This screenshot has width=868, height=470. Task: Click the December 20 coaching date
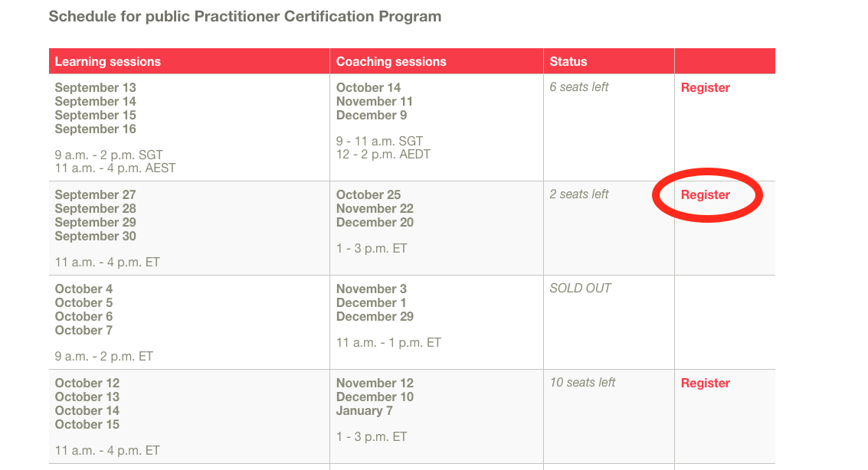[375, 222]
